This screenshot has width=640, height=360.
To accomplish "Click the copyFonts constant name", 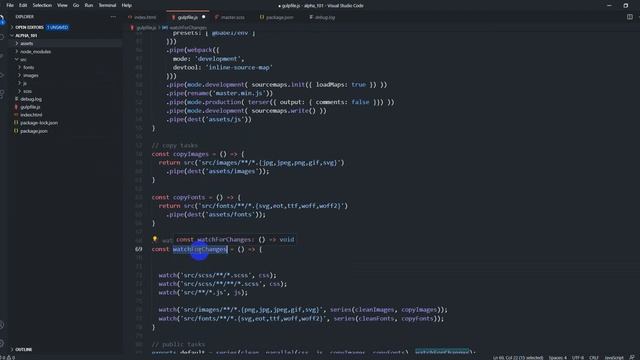I will (x=189, y=197).
